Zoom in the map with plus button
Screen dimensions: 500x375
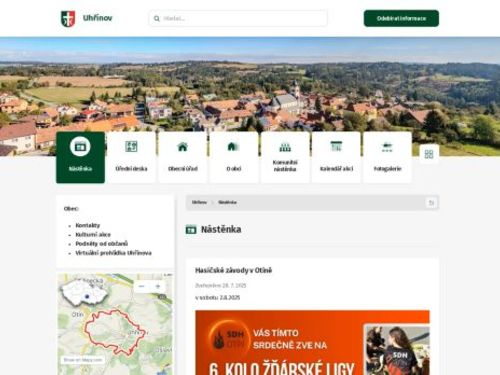tap(158, 286)
